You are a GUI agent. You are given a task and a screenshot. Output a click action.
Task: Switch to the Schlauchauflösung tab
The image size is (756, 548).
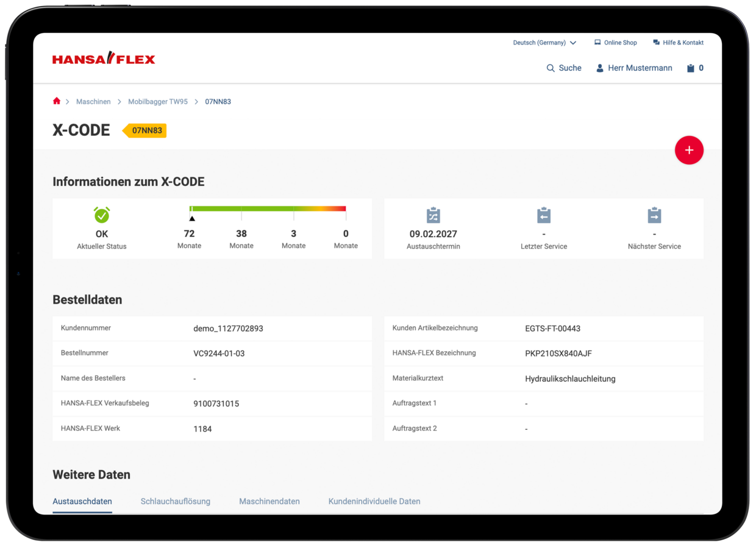point(176,502)
